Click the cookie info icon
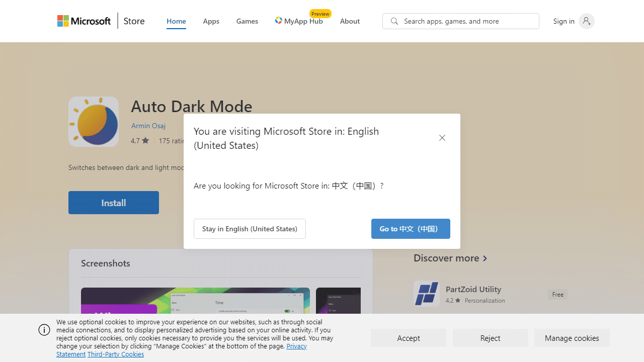Screen dimensions: 644x362 tap(44, 330)
